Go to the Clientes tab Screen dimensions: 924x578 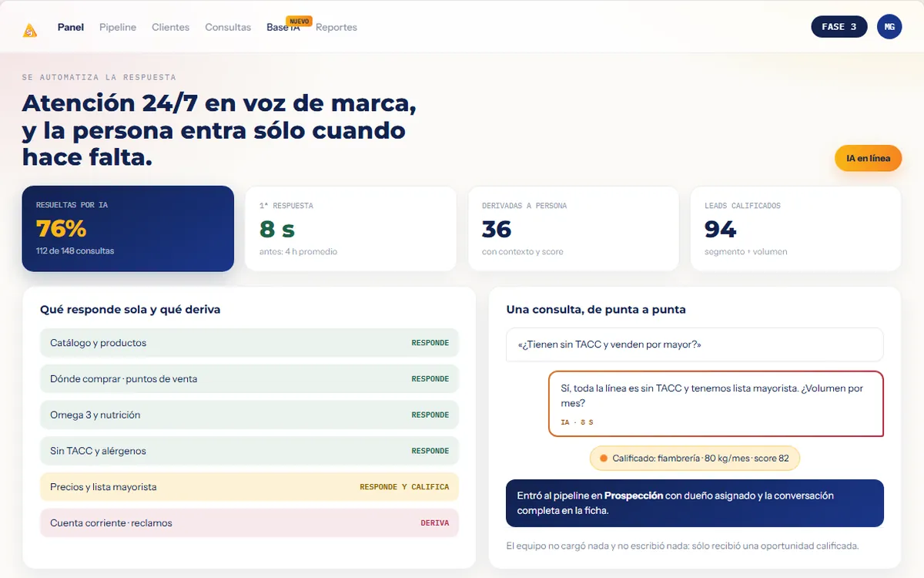(x=170, y=27)
